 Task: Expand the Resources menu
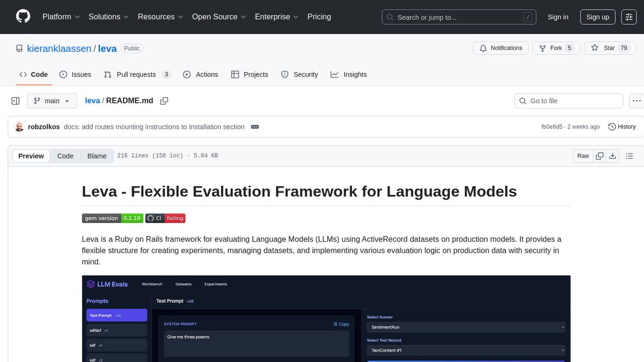click(x=161, y=17)
